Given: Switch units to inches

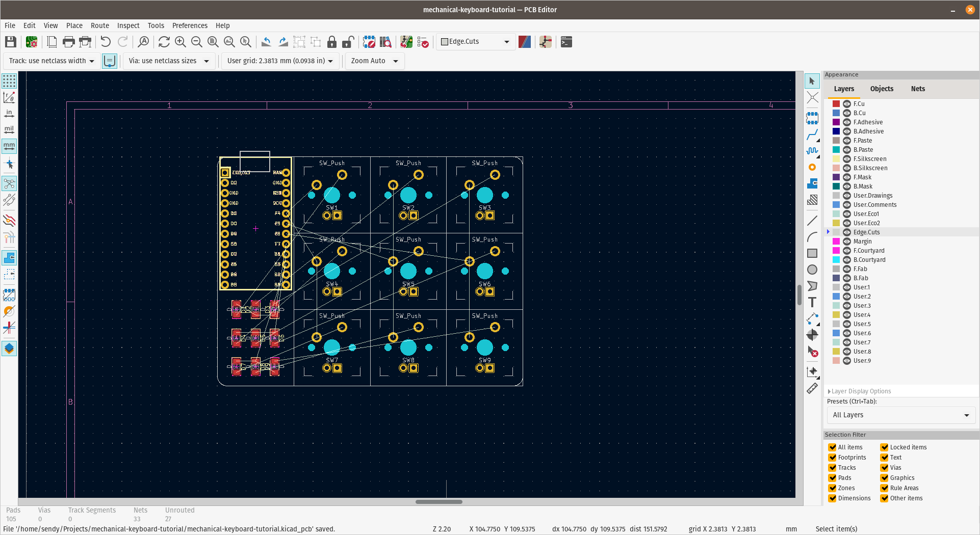Looking at the screenshot, I should [9, 114].
